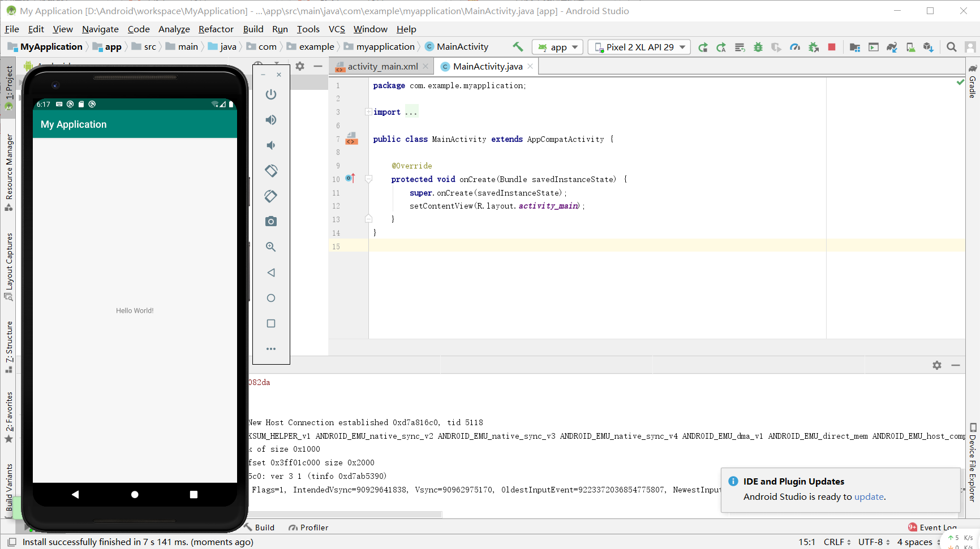Click the Debug app bug icon
980x549 pixels.
tap(758, 47)
